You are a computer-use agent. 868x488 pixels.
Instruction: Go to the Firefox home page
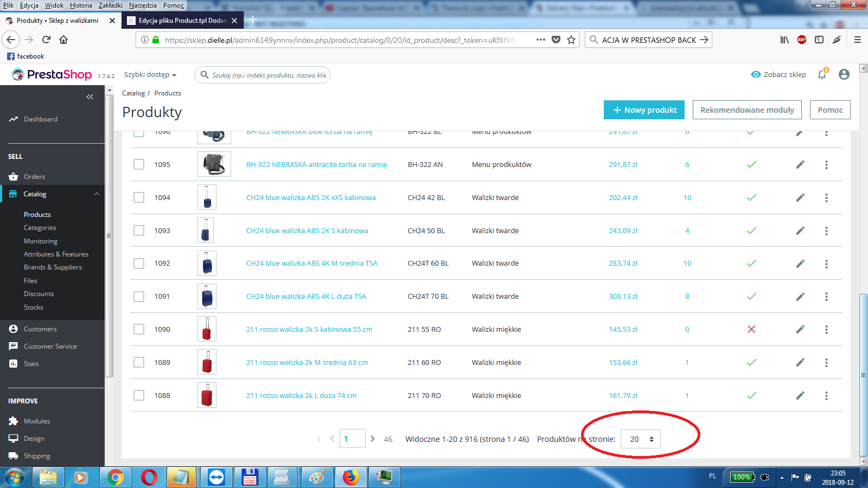63,40
